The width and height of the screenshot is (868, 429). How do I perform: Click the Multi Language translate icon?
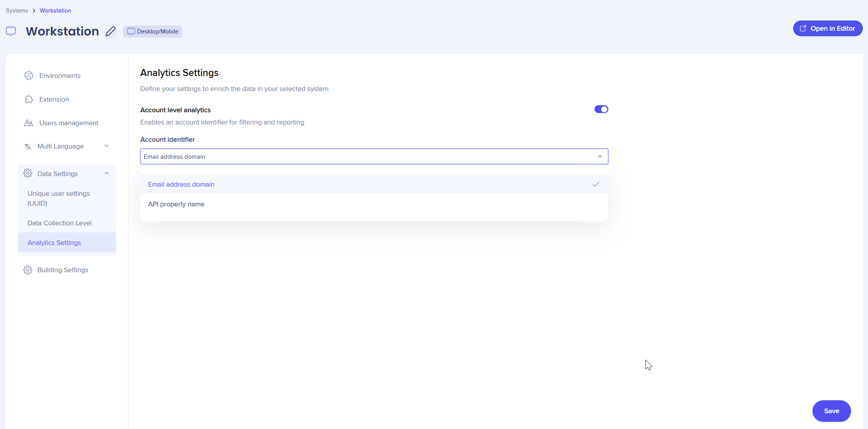click(x=28, y=146)
